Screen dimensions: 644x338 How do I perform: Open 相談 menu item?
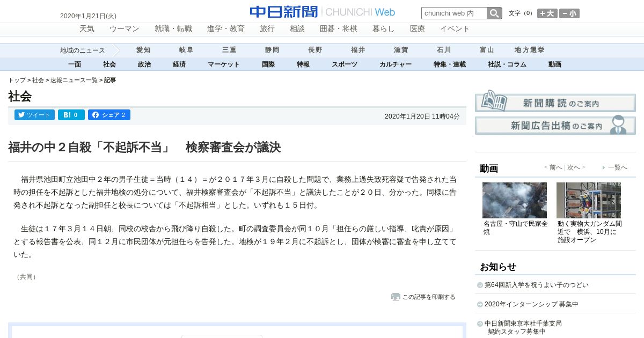pos(297,29)
